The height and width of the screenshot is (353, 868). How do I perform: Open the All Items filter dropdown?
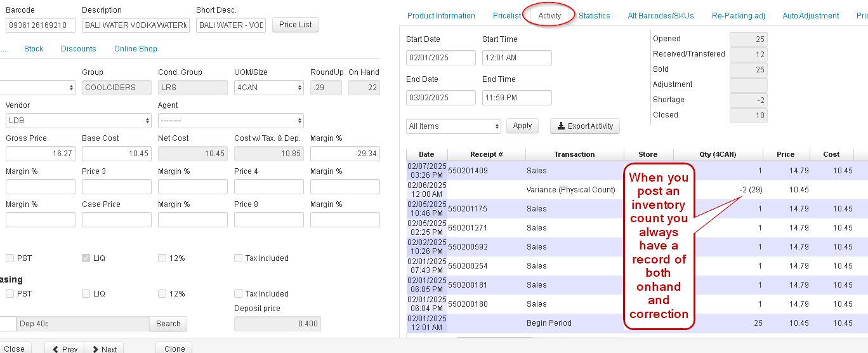[x=454, y=126]
